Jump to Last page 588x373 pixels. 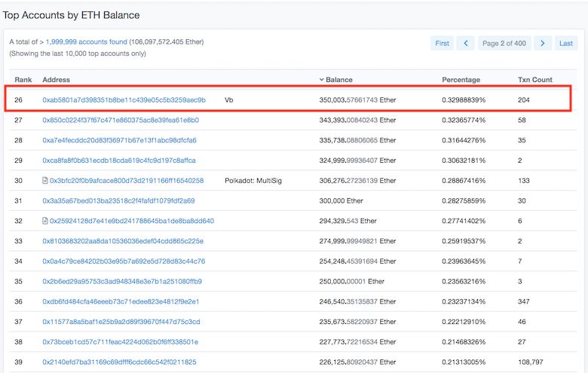[x=566, y=44]
